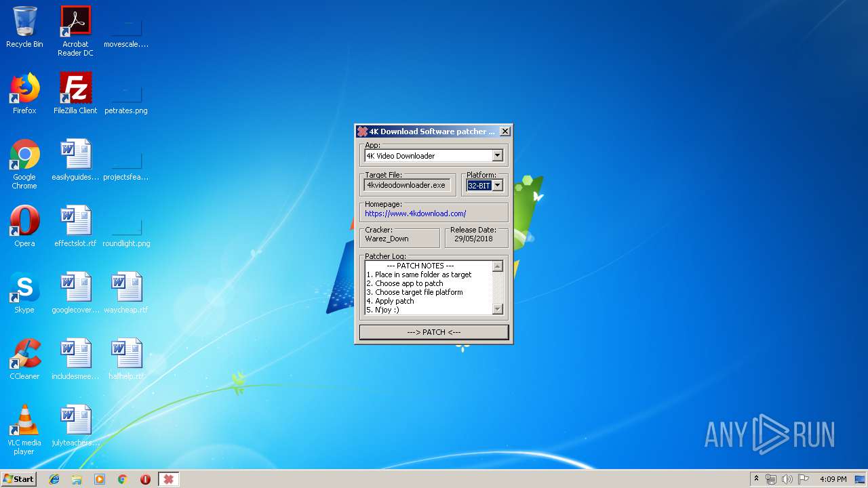Select googlecover Word document icon
868x488 pixels.
[75, 293]
